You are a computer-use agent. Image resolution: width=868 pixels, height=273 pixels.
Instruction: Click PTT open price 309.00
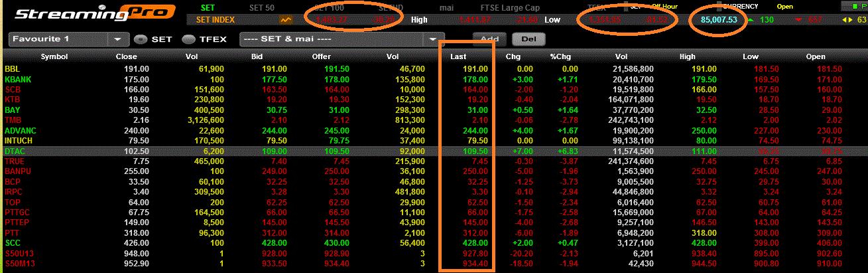[831, 233]
